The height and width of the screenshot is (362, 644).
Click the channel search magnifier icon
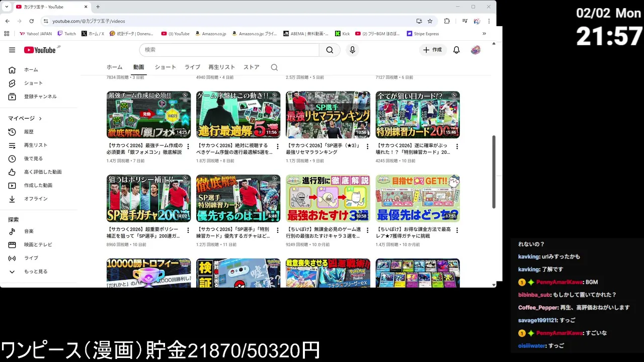click(x=274, y=67)
